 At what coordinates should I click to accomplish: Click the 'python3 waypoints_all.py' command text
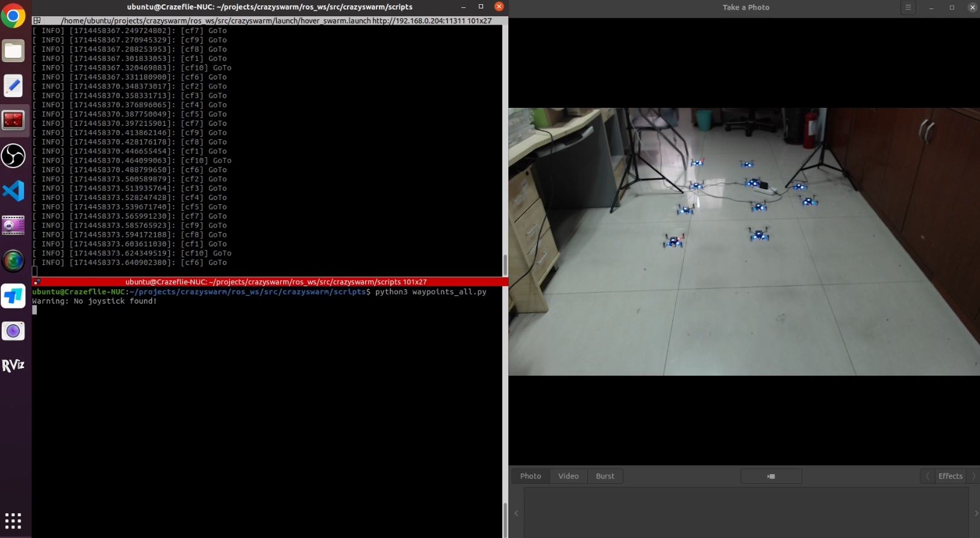point(431,292)
